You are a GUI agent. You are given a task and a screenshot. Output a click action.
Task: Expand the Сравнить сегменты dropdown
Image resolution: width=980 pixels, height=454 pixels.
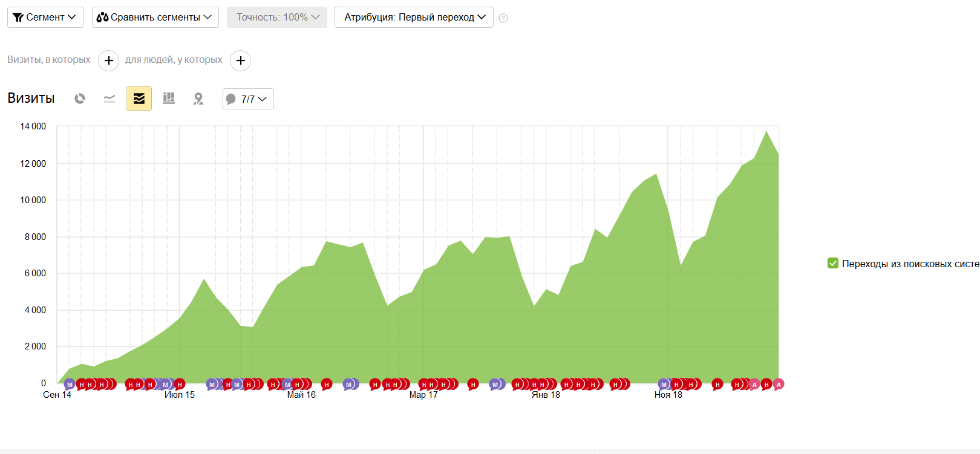[155, 18]
